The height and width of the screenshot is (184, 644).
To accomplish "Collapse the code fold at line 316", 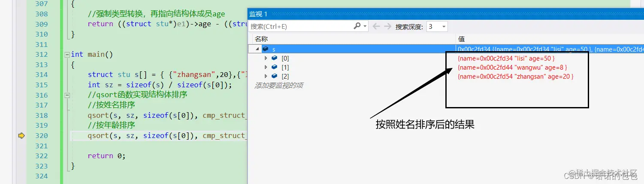I will point(67,95).
